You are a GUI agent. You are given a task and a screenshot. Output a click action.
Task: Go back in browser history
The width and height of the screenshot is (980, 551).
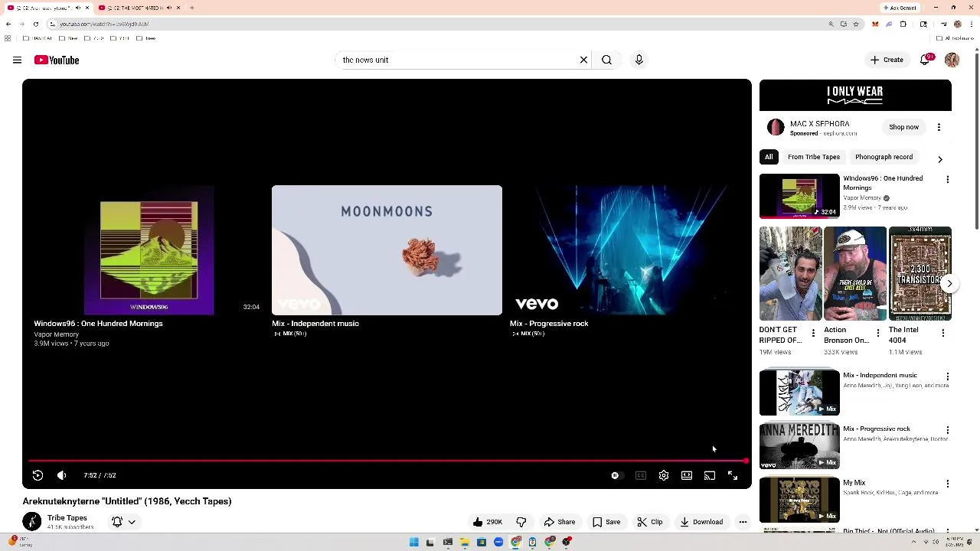(x=8, y=24)
